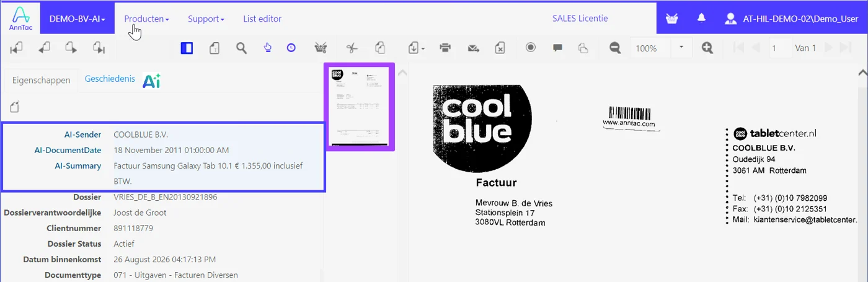868x282 pixels.
Task: Click the AI-Sender label
Action: [82, 134]
